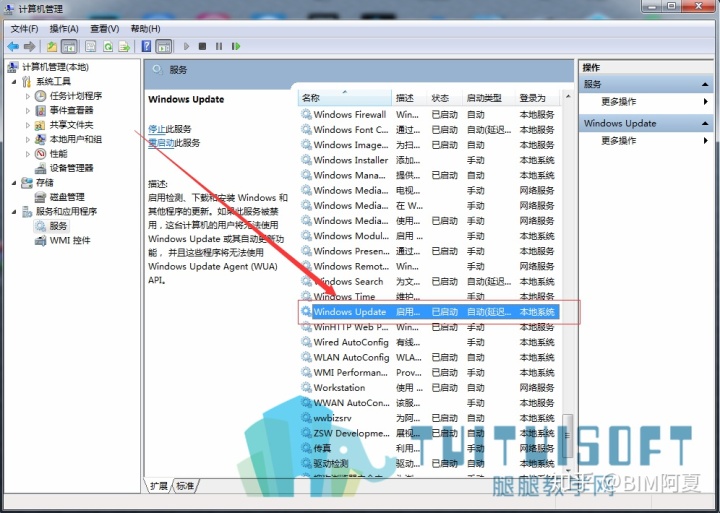Open 更多操作 under 服务 section
The image size is (720, 513).
(x=619, y=101)
